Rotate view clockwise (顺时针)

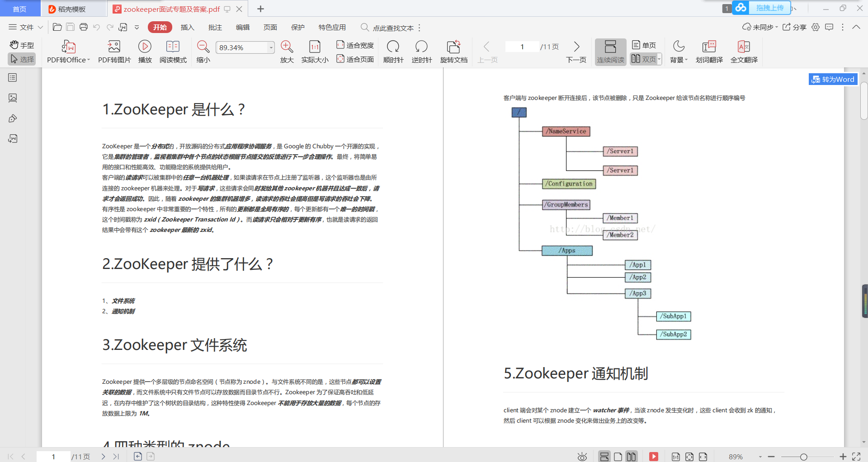coord(393,52)
